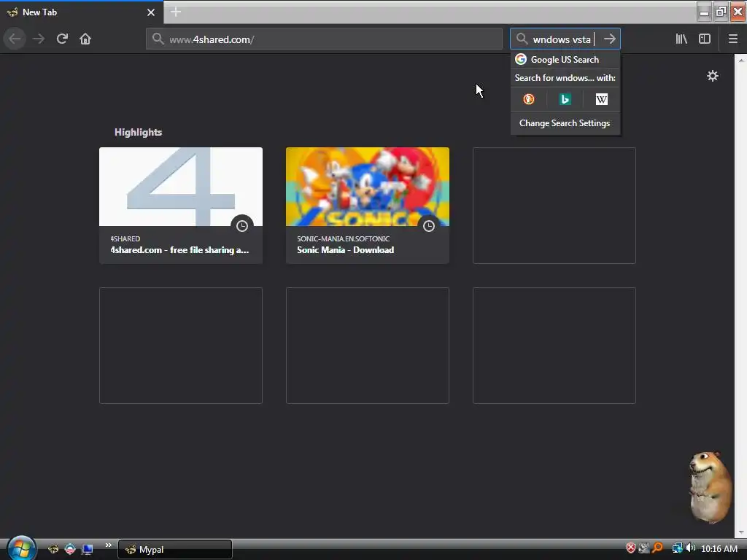This screenshot has width=747, height=560.
Task: Reload the current page
Action: coord(62,39)
